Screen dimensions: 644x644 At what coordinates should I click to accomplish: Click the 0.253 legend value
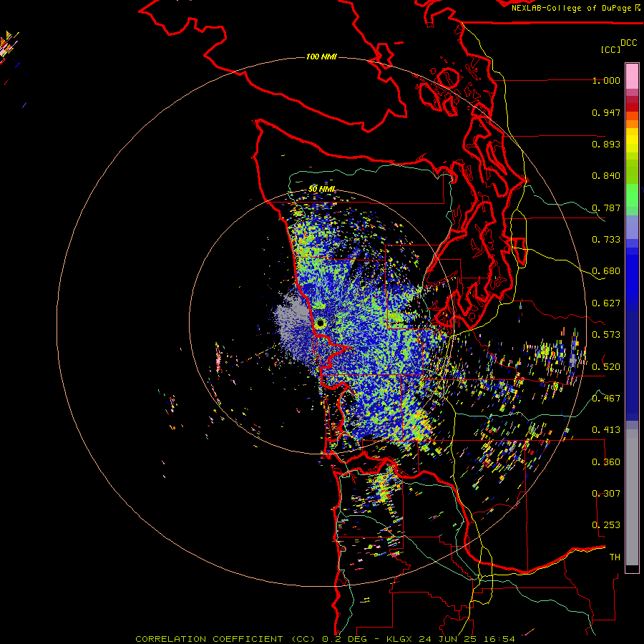[606, 525]
